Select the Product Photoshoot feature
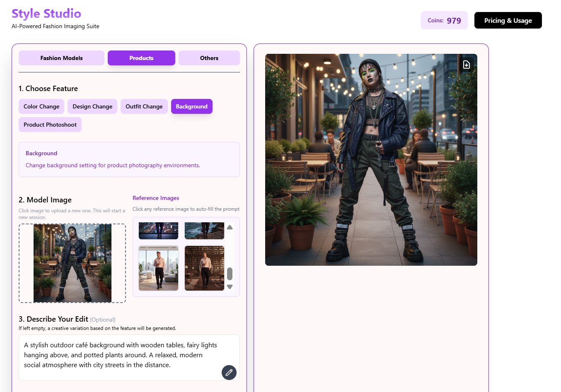Viewport: 561px width, 392px height. pyautogui.click(x=50, y=125)
